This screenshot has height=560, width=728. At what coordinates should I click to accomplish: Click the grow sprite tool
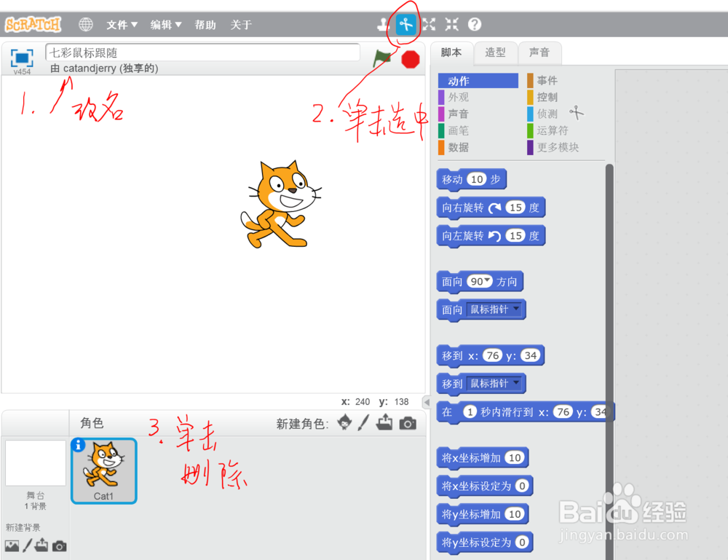tap(429, 24)
